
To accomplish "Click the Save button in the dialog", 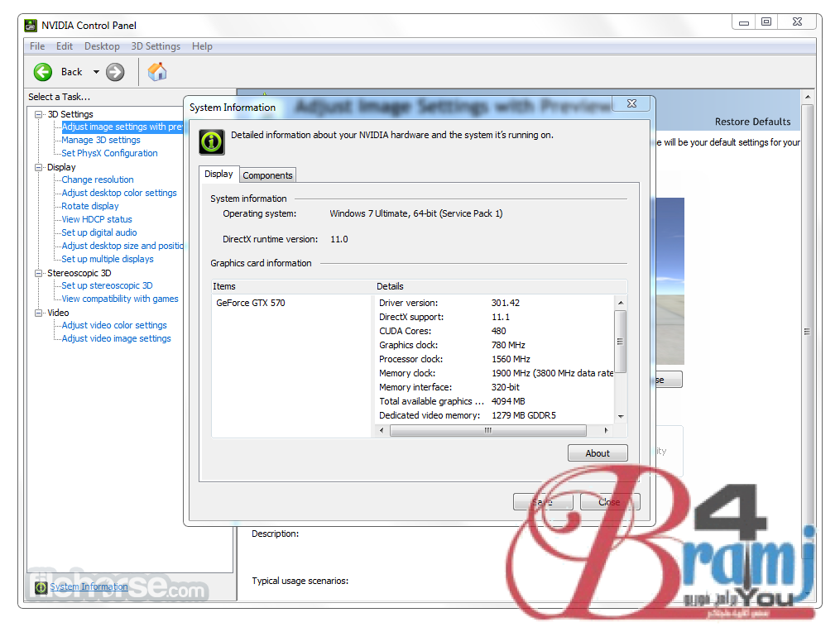I will [543, 502].
